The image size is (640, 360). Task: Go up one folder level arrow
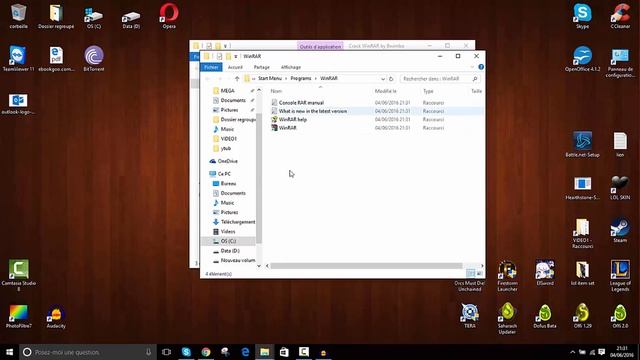click(x=237, y=79)
